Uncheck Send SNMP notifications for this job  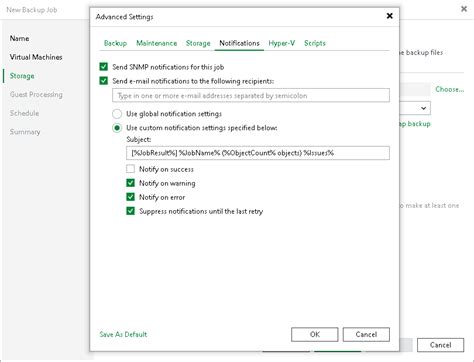pos(104,67)
